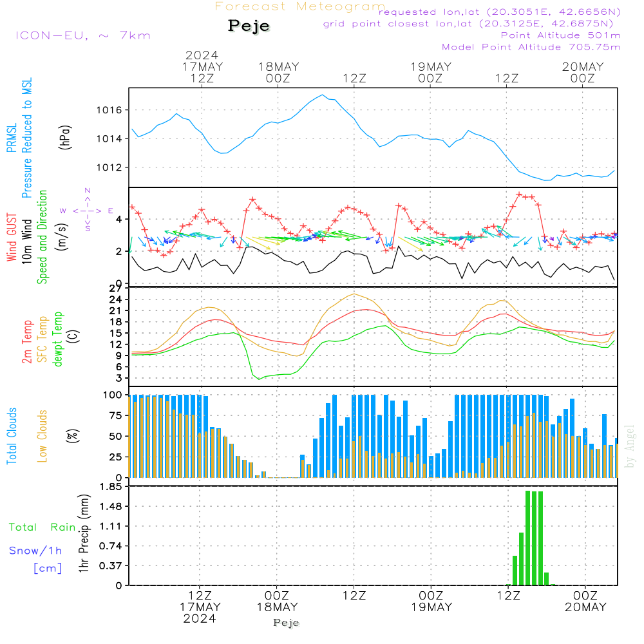Screen dimensions: 644x644
Task: Click the requested lon,lat coordinates line
Action: point(500,12)
